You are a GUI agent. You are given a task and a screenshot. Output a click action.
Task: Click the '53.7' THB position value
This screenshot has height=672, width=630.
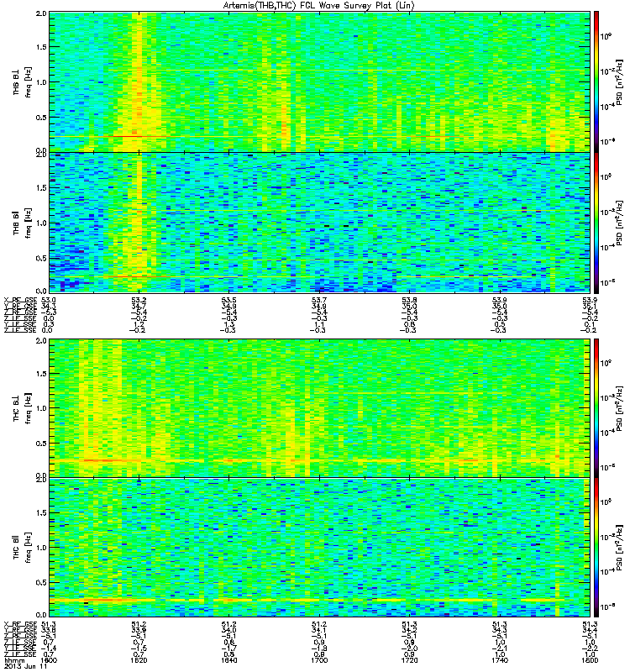[319, 300]
